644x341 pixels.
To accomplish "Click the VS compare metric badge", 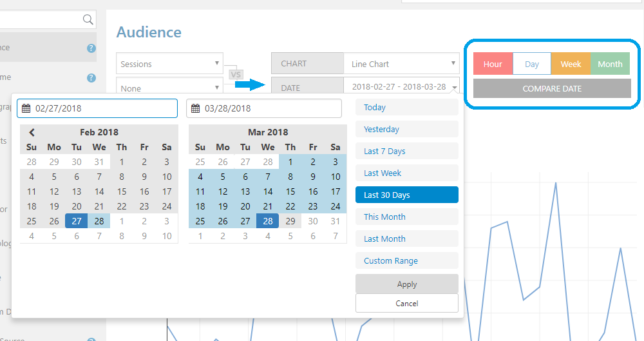I will point(236,74).
